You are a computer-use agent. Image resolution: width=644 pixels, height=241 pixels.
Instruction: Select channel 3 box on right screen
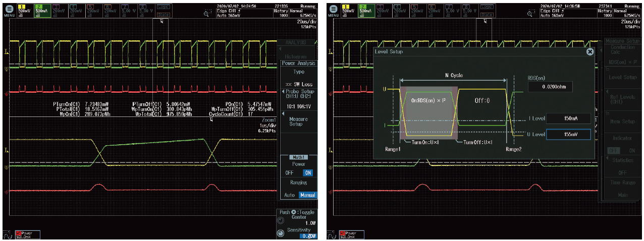pyautogui.click(x=384, y=11)
